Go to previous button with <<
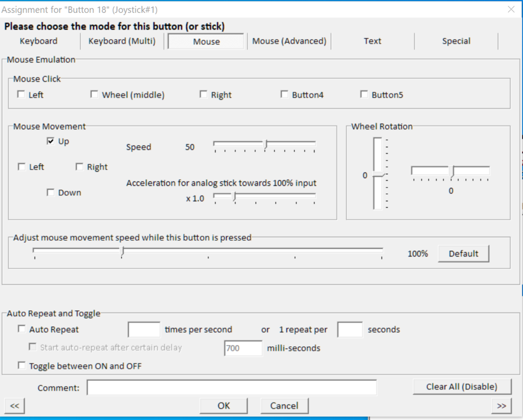 15,405
